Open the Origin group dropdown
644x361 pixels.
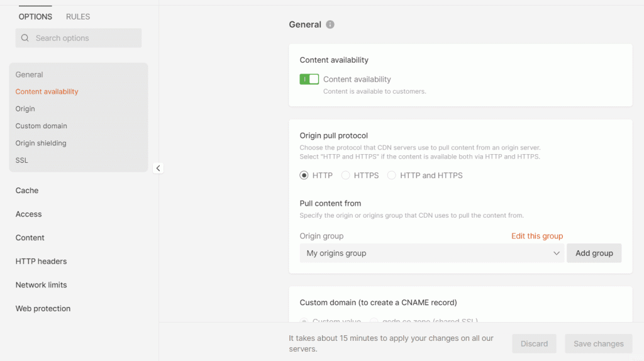431,253
